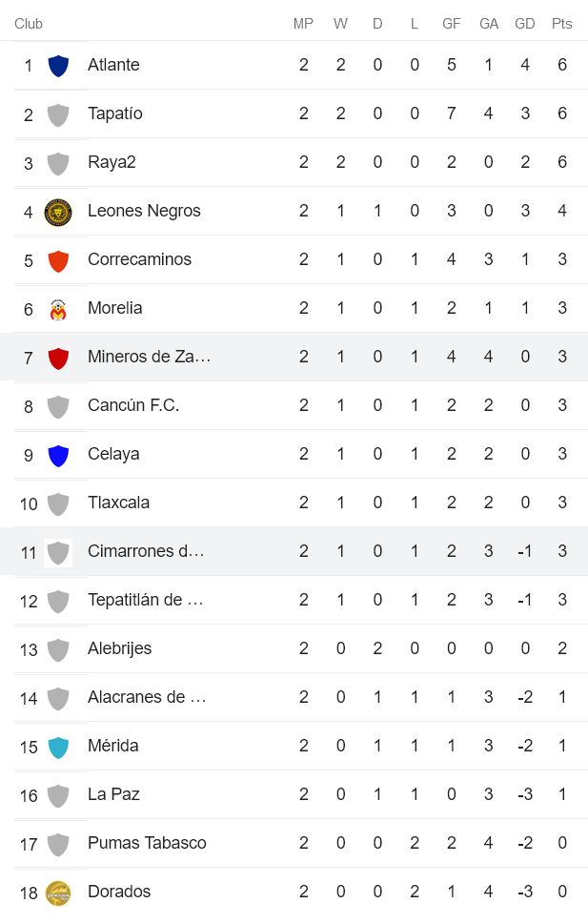This screenshot has width=588, height=924.
Task: Click the orange Correcaminos shield icon
Action: 58,260
